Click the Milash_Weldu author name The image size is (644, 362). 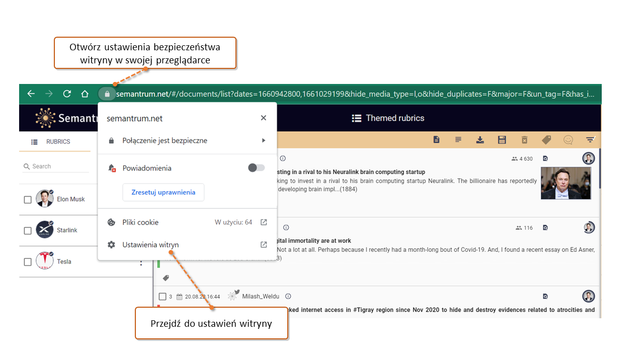261,297
